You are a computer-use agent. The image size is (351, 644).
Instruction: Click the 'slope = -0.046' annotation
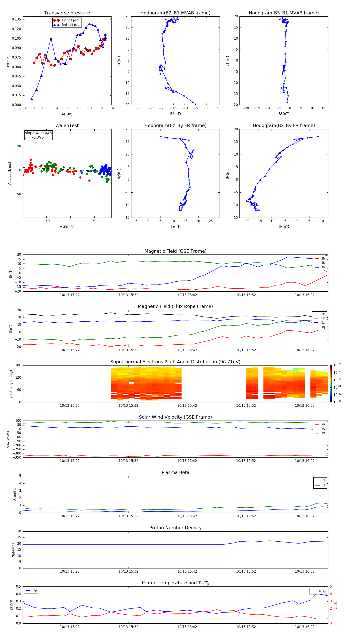point(38,133)
